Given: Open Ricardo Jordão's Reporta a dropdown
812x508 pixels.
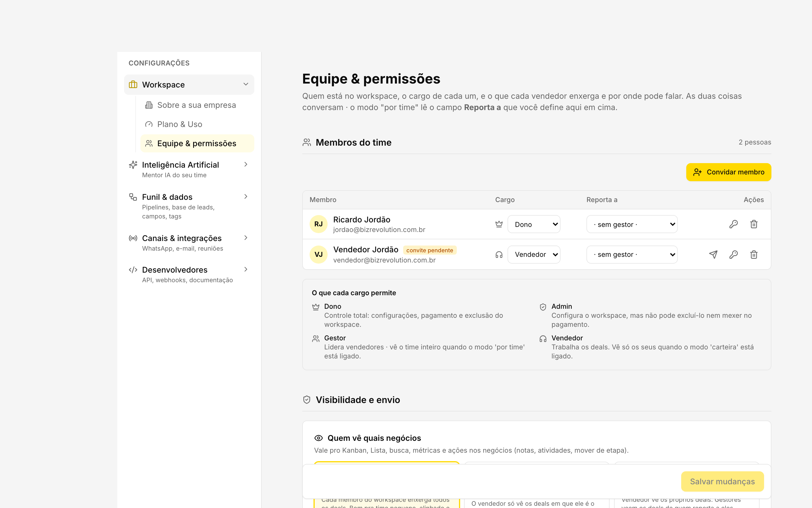Looking at the screenshot, I should [x=632, y=224].
